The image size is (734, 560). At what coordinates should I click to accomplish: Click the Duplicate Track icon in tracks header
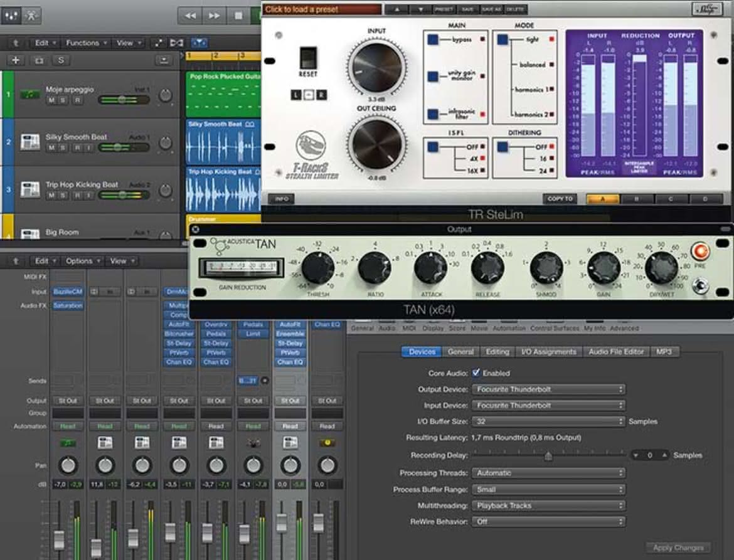(39, 60)
